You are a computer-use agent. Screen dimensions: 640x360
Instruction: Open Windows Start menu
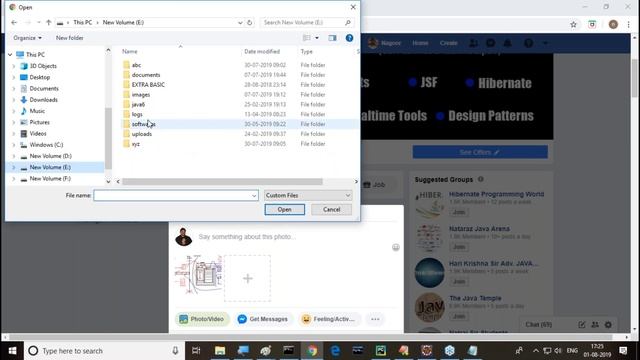12,351
